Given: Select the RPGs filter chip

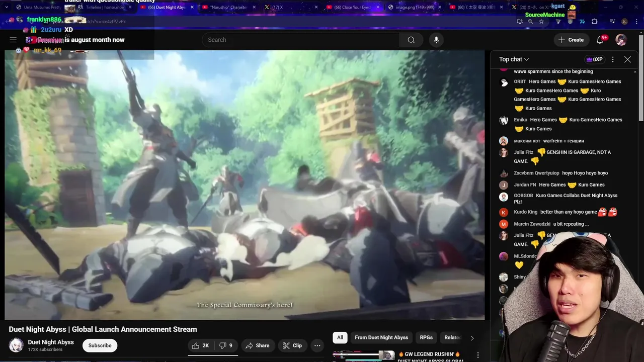Looking at the screenshot, I should [426, 337].
